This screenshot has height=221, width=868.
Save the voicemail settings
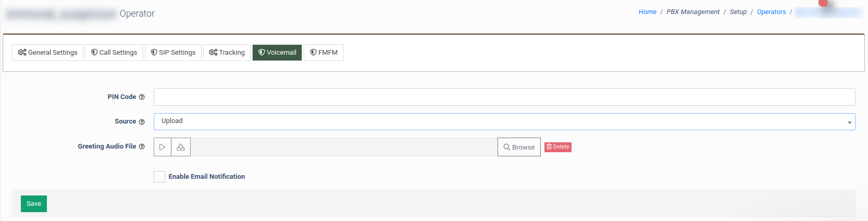click(34, 204)
